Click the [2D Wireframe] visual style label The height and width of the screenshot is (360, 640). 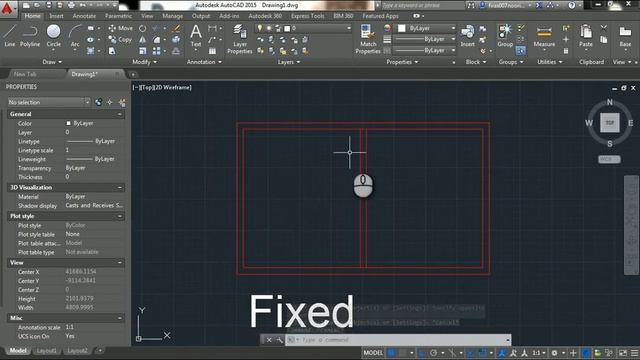(x=172, y=87)
